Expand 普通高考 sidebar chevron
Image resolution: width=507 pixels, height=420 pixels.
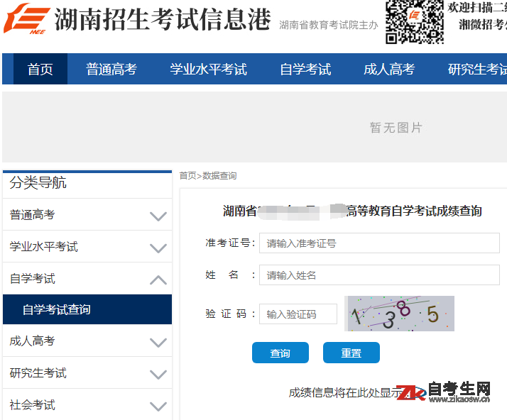click(158, 216)
